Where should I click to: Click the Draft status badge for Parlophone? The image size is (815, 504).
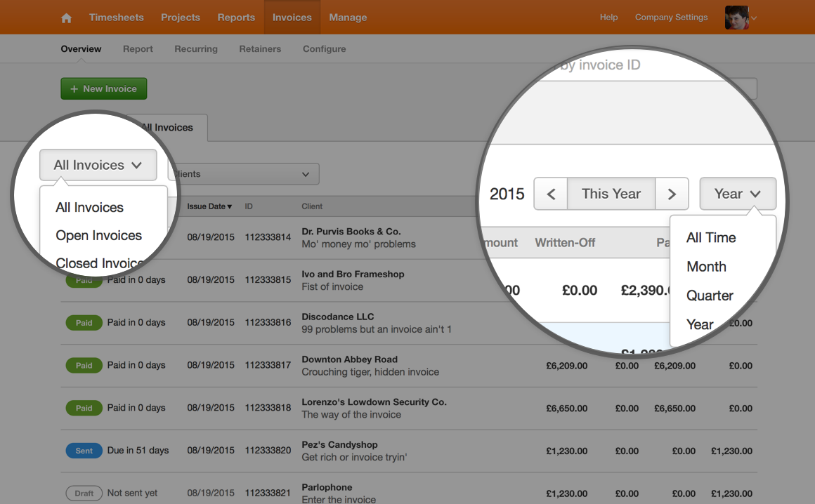click(84, 493)
